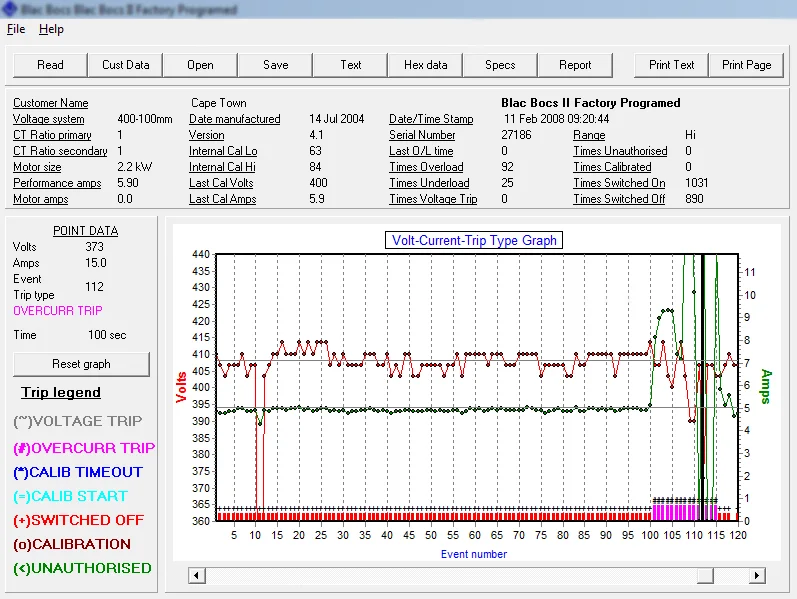Click the Motor size value 2.2 kW
The width and height of the screenshot is (797, 599).
coord(134,167)
